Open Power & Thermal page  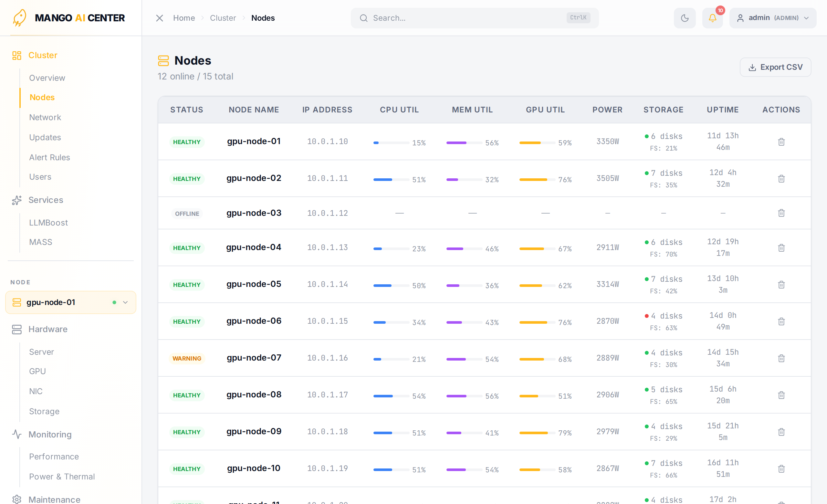[62, 477]
